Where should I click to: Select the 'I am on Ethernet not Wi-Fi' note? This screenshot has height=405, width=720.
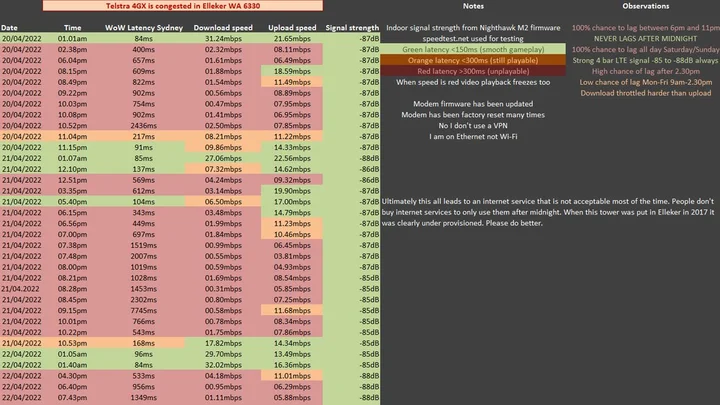point(473,136)
